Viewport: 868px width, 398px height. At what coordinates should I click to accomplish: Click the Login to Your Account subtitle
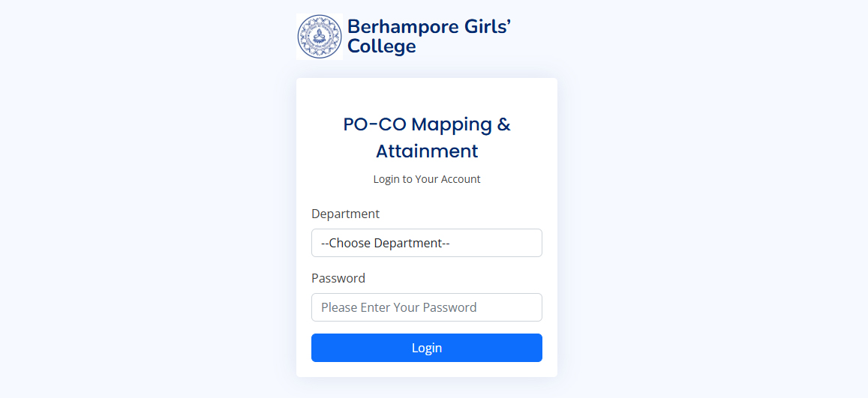click(427, 179)
